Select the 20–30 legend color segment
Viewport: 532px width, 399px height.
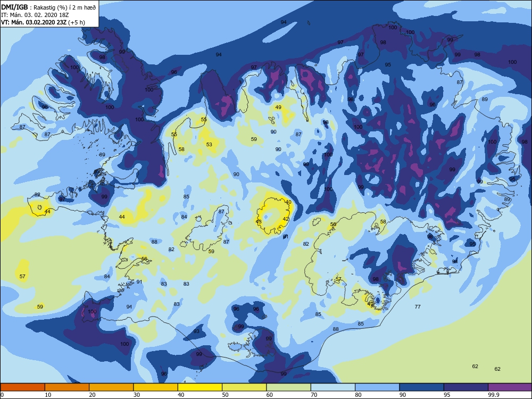(x=111, y=387)
